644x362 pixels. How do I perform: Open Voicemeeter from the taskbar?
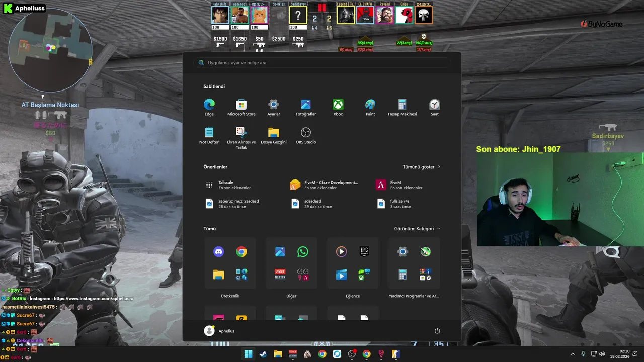point(293,354)
